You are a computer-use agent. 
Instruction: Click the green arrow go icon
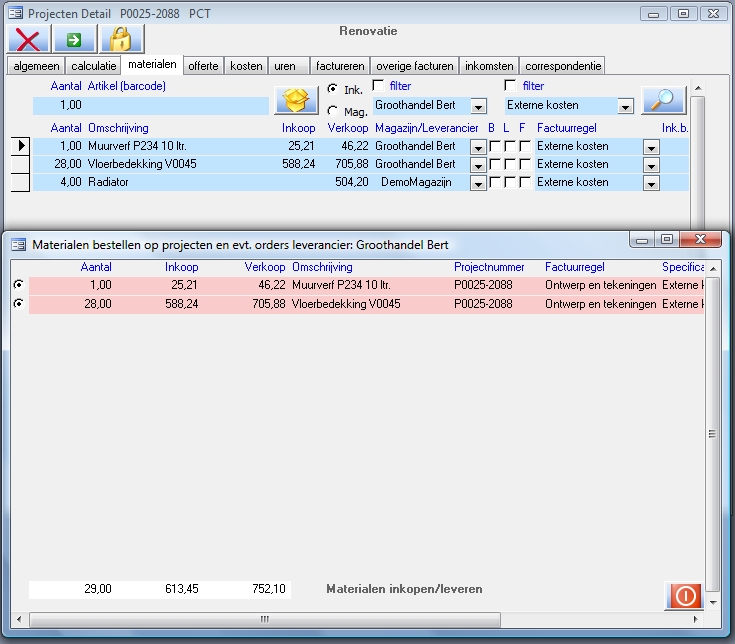tap(74, 39)
